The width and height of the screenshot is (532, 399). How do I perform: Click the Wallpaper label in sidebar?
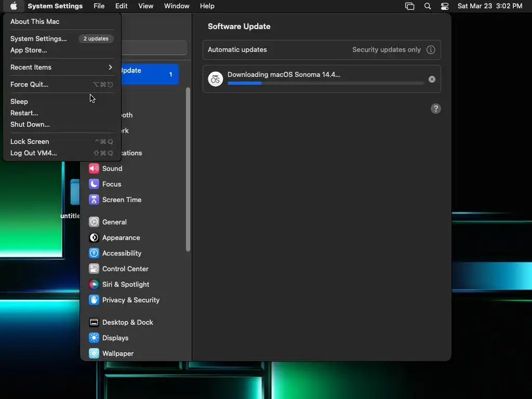[x=118, y=353]
